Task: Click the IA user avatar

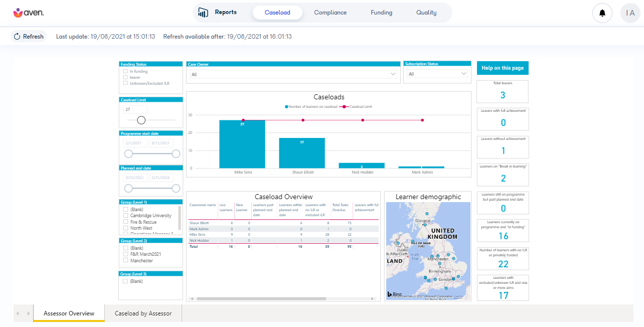Action: tap(630, 13)
